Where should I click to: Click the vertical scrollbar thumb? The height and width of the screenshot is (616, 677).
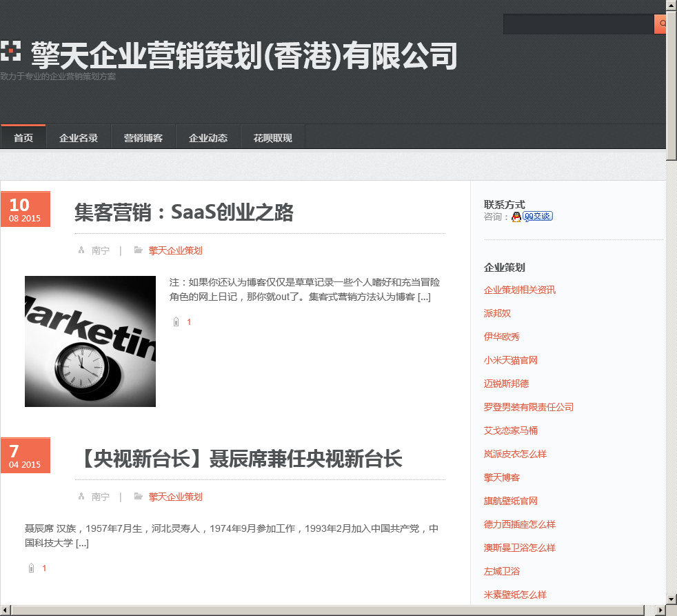click(x=671, y=86)
